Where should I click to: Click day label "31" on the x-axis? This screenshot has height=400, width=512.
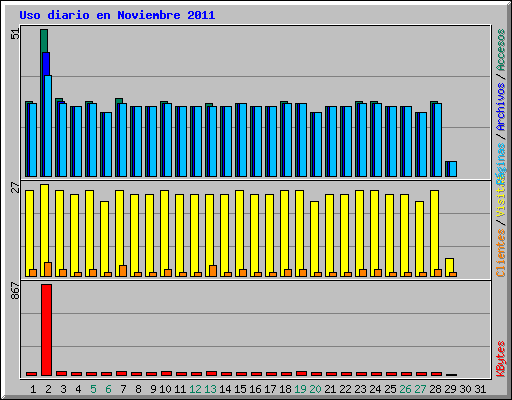(x=480, y=389)
